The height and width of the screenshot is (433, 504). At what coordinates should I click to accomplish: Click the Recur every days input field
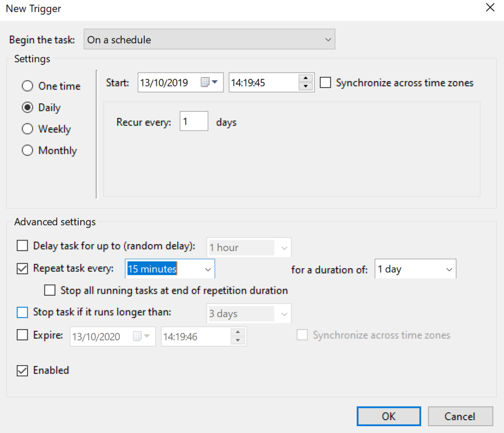pyautogui.click(x=193, y=121)
